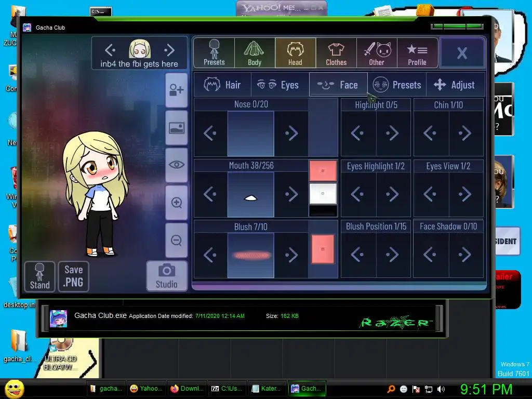This screenshot has width=532, height=399.
Task: Open the head Presets sub-tab
Action: (x=396, y=85)
